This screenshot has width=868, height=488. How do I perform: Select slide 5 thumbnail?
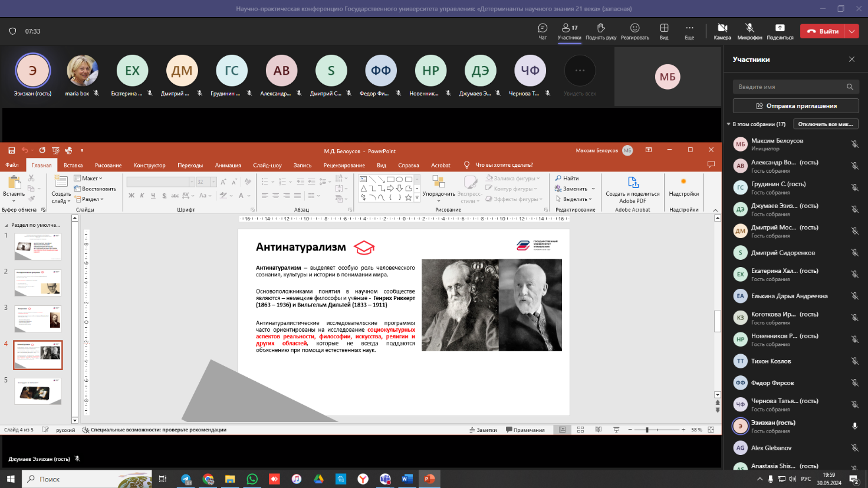[x=38, y=391]
